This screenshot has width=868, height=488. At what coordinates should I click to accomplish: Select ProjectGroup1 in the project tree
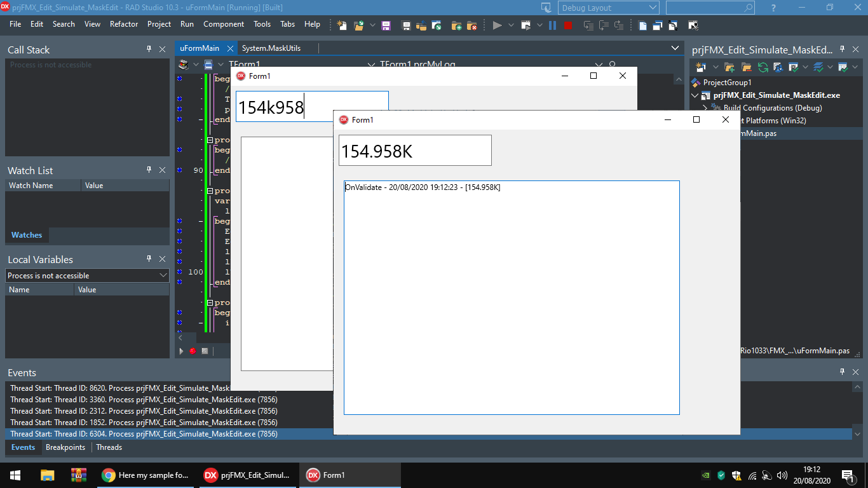pos(727,83)
